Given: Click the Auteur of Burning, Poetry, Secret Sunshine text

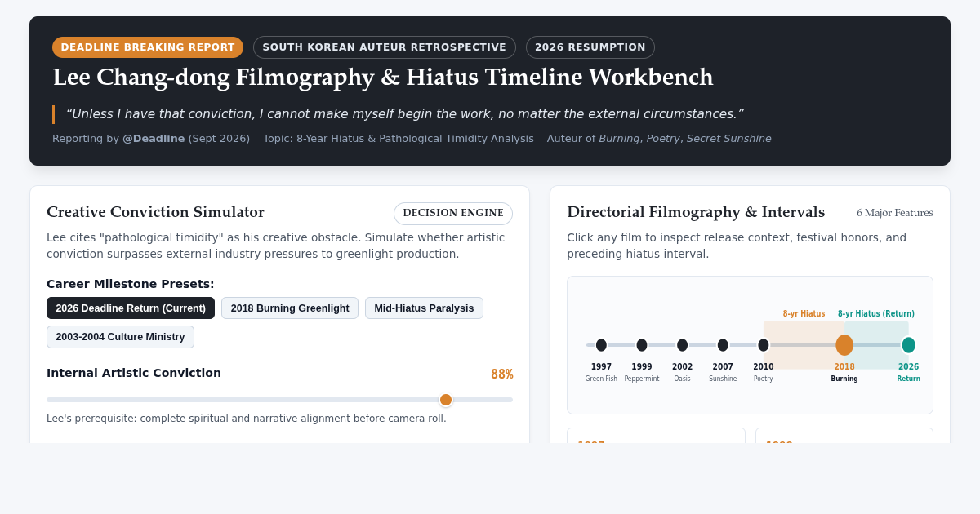Looking at the screenshot, I should click(x=659, y=139).
